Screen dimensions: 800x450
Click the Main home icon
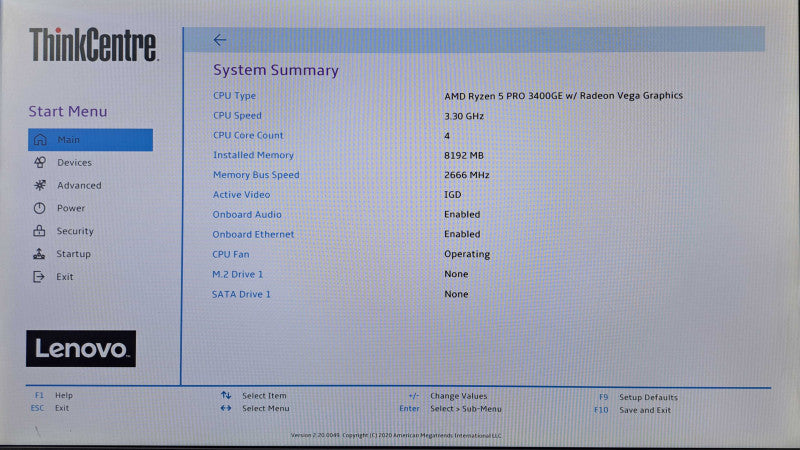click(x=40, y=140)
